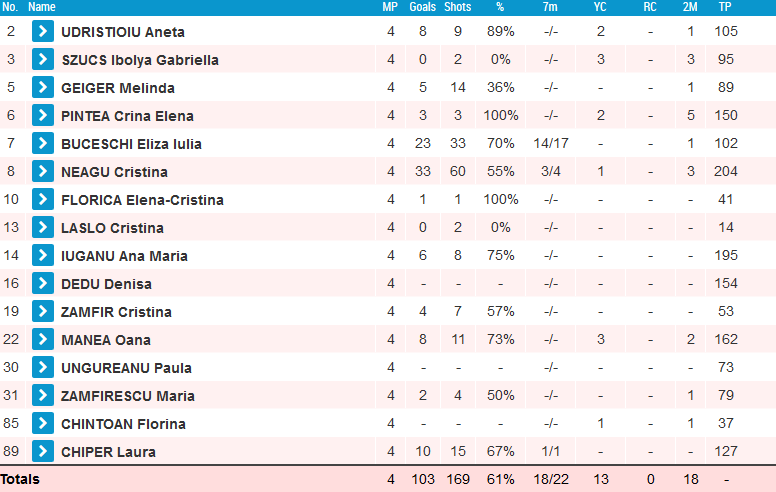Click the Name column header
This screenshot has height=492, width=776.
[42, 7]
